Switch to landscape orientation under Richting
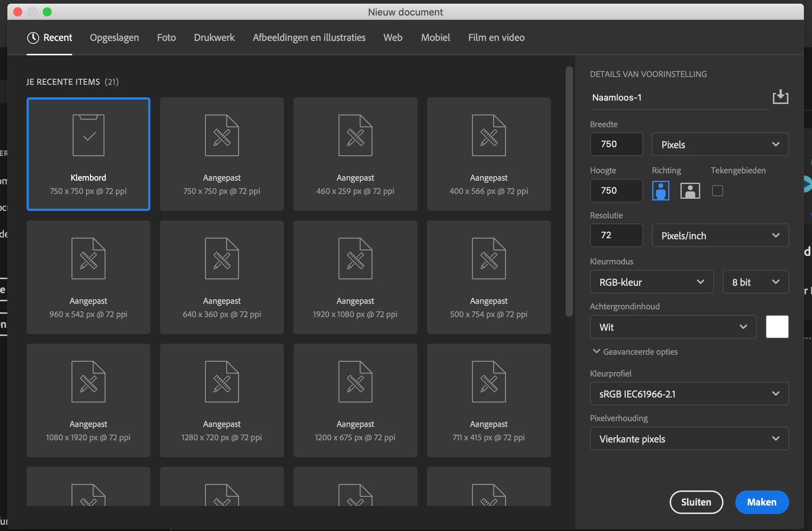The width and height of the screenshot is (812, 531). pos(690,191)
